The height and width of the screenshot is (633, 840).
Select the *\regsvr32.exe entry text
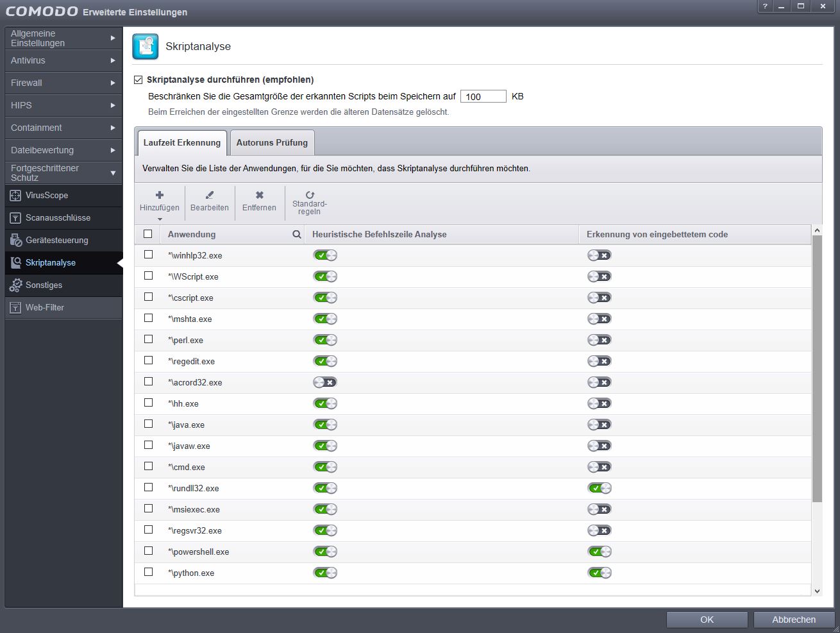pyautogui.click(x=195, y=531)
